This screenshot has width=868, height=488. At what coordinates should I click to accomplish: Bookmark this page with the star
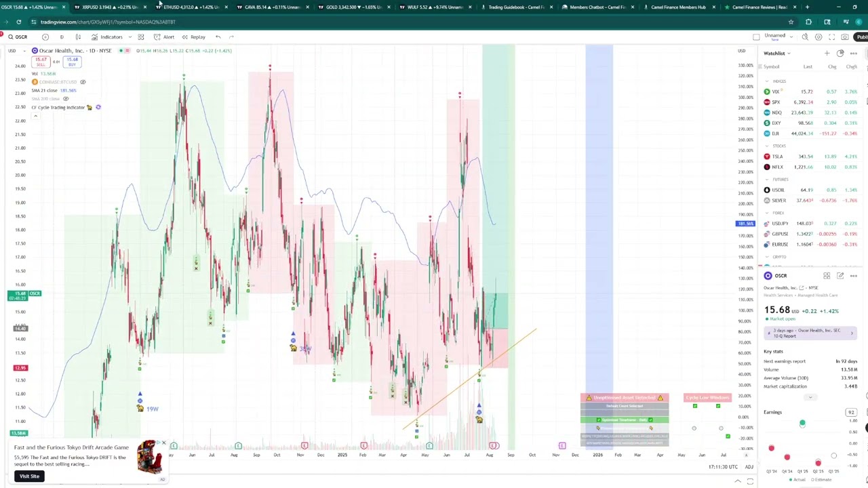(791, 22)
